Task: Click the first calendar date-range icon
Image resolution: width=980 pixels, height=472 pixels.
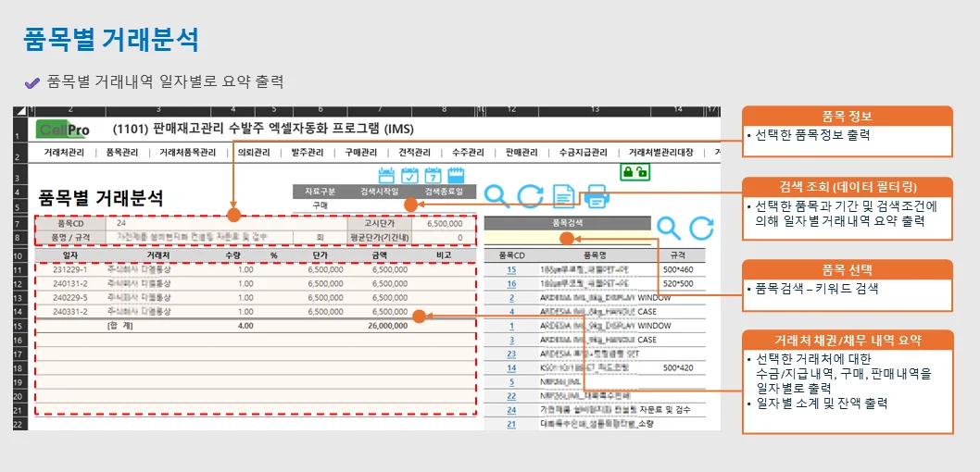Action: pyautogui.click(x=387, y=175)
